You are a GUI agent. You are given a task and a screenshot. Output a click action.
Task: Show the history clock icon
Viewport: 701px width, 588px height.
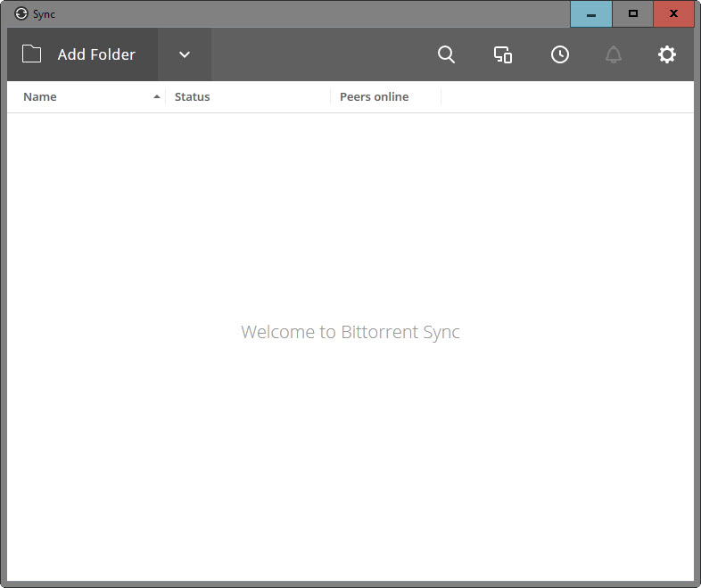coord(560,54)
